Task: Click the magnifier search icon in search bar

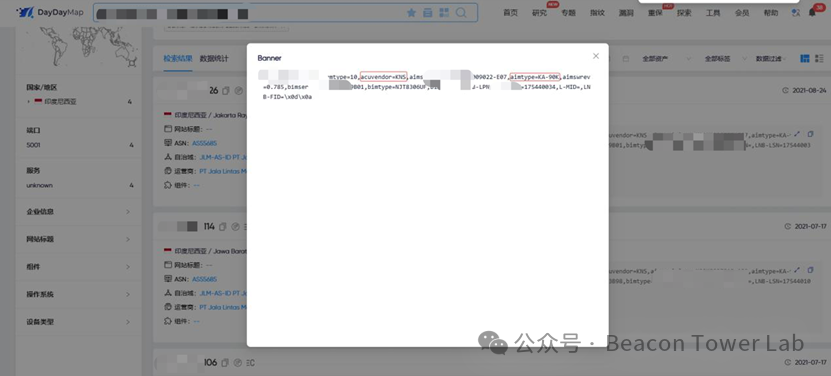Action: 461,13
